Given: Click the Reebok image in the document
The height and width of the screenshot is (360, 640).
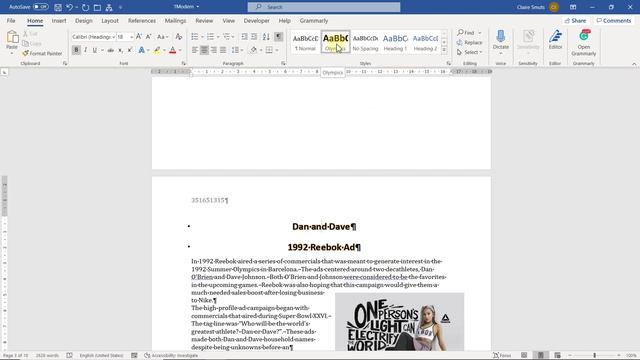Looking at the screenshot, I should pyautogui.click(x=399, y=322).
